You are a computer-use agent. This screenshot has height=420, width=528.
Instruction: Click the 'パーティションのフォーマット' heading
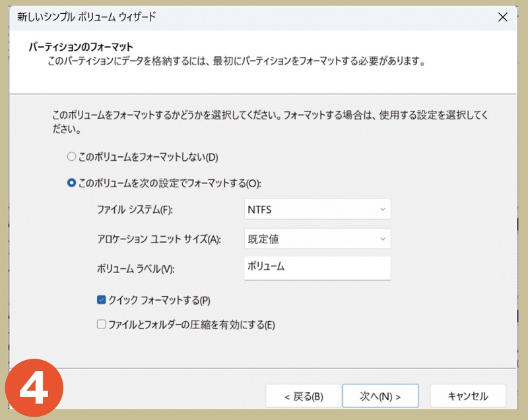pyautogui.click(x=81, y=47)
